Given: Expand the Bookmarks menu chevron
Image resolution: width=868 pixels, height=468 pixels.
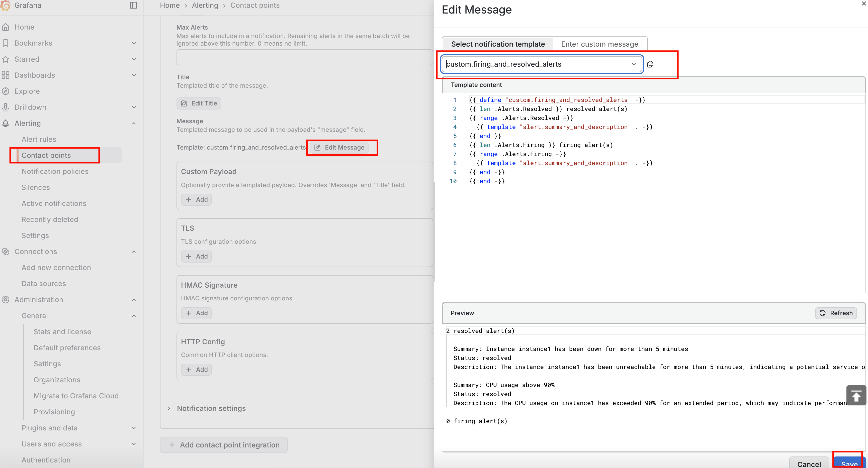Looking at the screenshot, I should tap(134, 43).
